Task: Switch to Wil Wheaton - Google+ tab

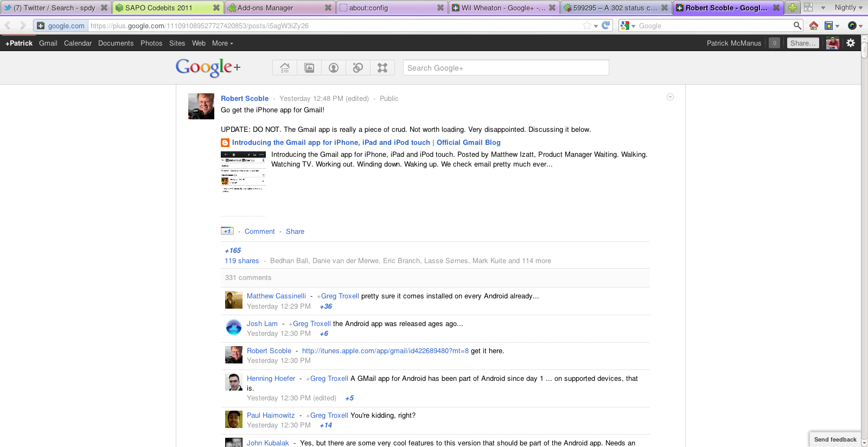Action: tap(503, 8)
